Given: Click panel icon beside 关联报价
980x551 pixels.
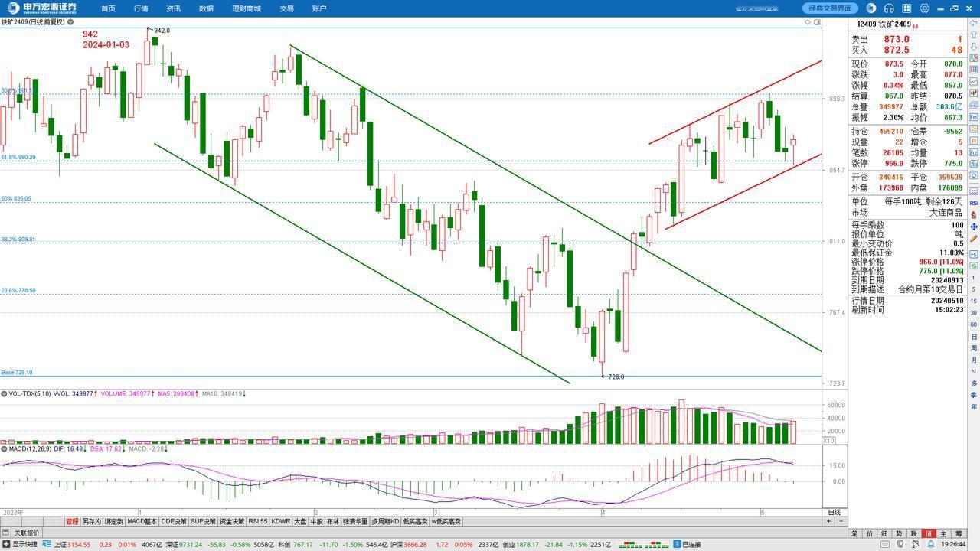Looking at the screenshot, I should pyautogui.click(x=6, y=533).
